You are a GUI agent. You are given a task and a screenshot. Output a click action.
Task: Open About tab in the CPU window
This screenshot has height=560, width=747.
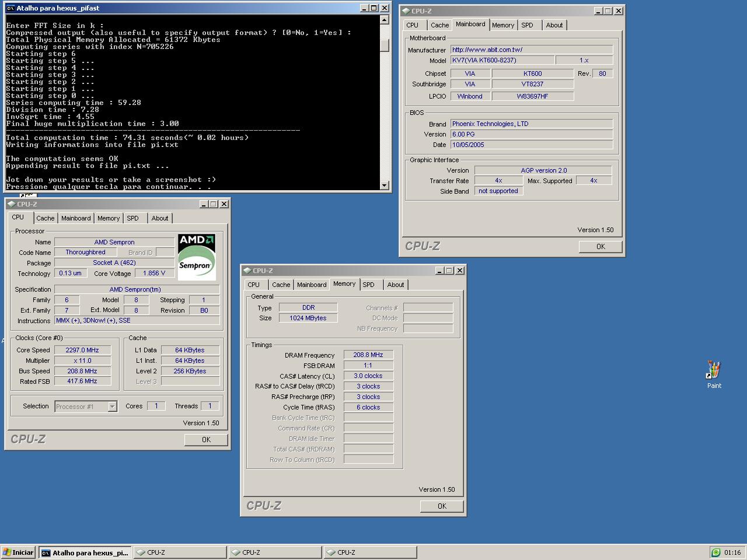pyautogui.click(x=160, y=218)
